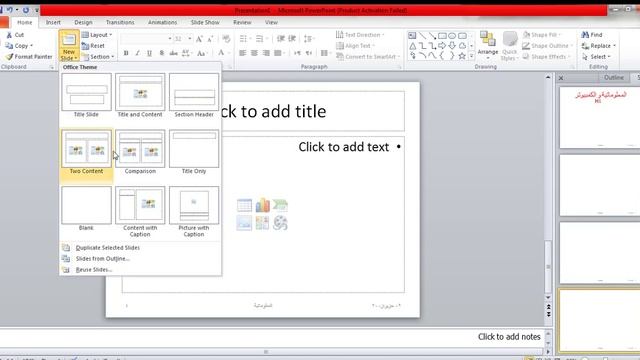Screen dimensions: 640x360
Task: Open the Select menu
Action: tap(596, 57)
